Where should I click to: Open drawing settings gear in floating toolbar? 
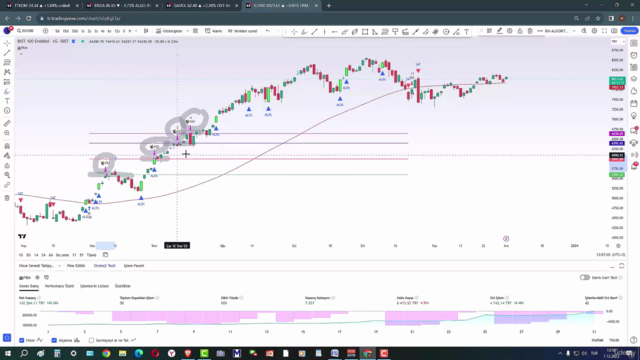tap(510, 31)
